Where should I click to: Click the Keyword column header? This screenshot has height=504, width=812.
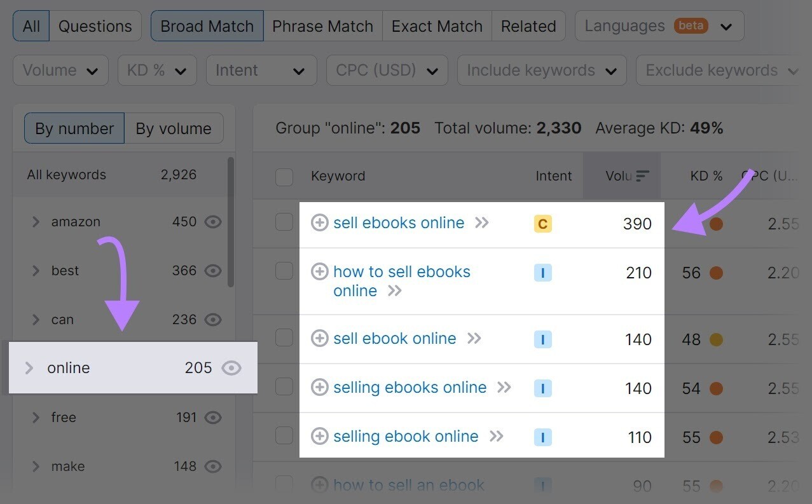338,176
